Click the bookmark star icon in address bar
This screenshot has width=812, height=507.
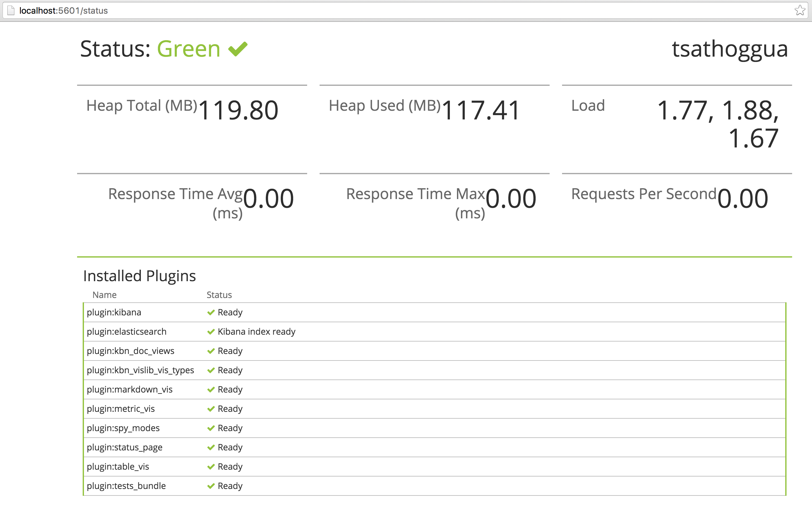(x=800, y=10)
